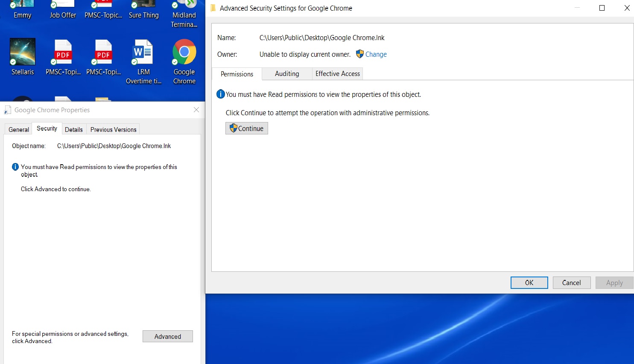Click the Name path C:\Users\Public\Desktop\Google Chrome.lnk
This screenshot has width=634, height=364.
click(322, 38)
